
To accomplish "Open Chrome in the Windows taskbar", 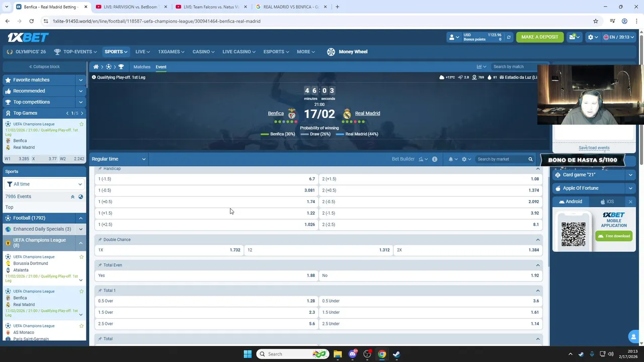I will click(382, 354).
